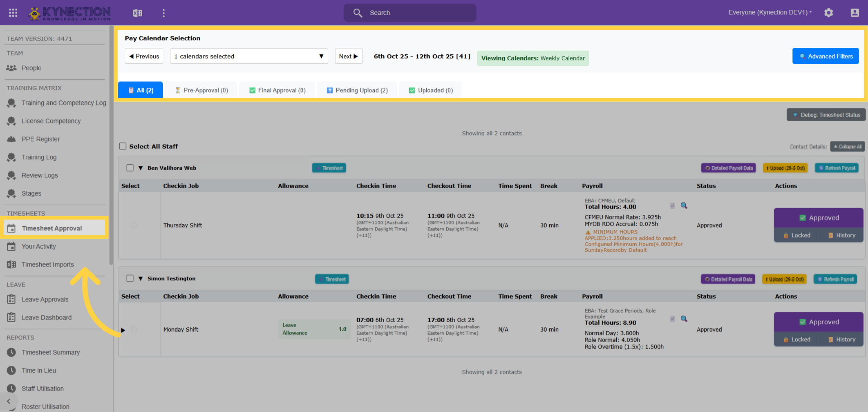View History for Thursday Shift
This screenshot has width=868, height=412.
click(842, 235)
